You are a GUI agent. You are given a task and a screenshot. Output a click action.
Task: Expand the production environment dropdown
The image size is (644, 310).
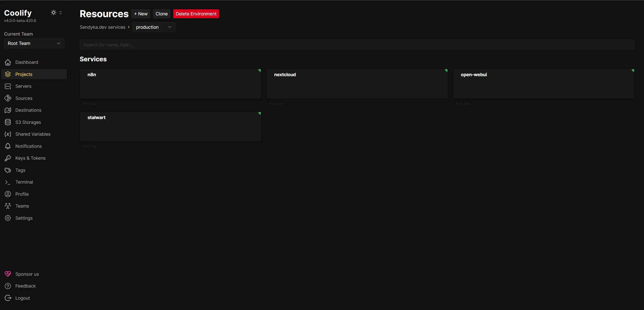coord(154,27)
